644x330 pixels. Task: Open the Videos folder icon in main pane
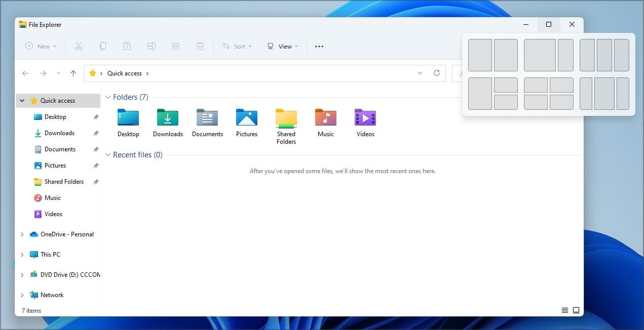[365, 122]
